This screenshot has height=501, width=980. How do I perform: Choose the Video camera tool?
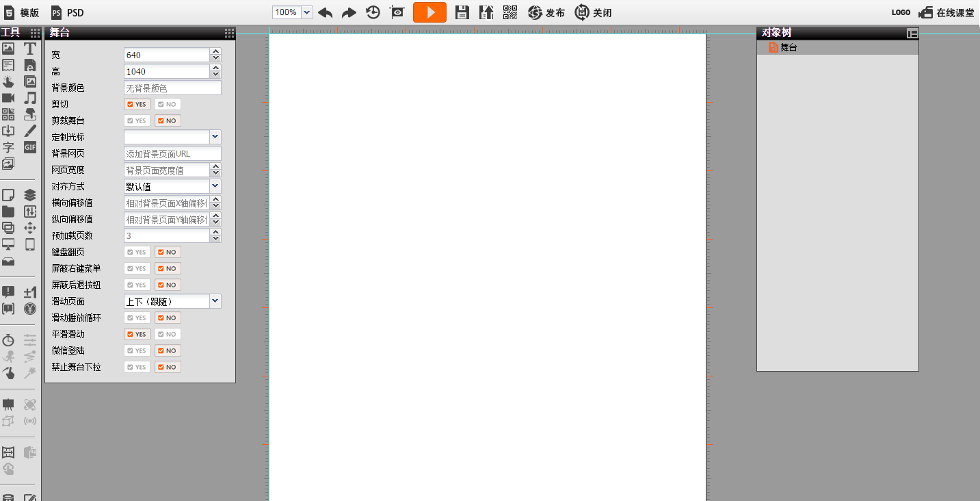pos(8,98)
